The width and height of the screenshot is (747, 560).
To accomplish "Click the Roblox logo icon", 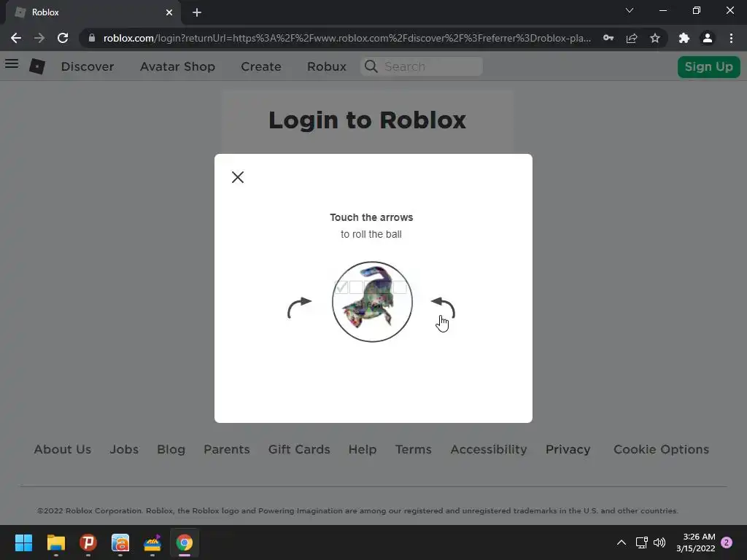I will (37, 66).
